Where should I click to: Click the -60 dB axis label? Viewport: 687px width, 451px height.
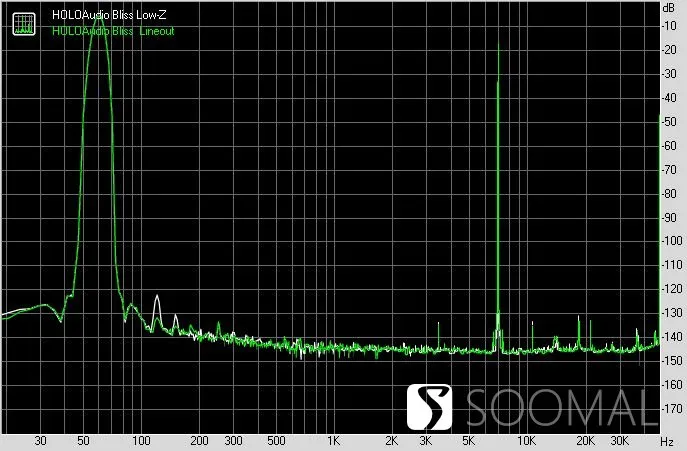tap(670, 146)
